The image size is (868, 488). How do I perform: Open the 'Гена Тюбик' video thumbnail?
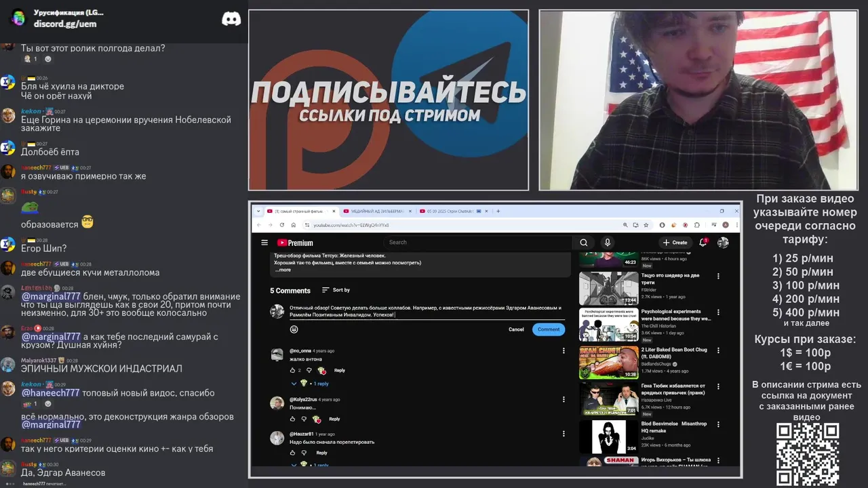pyautogui.click(x=608, y=400)
